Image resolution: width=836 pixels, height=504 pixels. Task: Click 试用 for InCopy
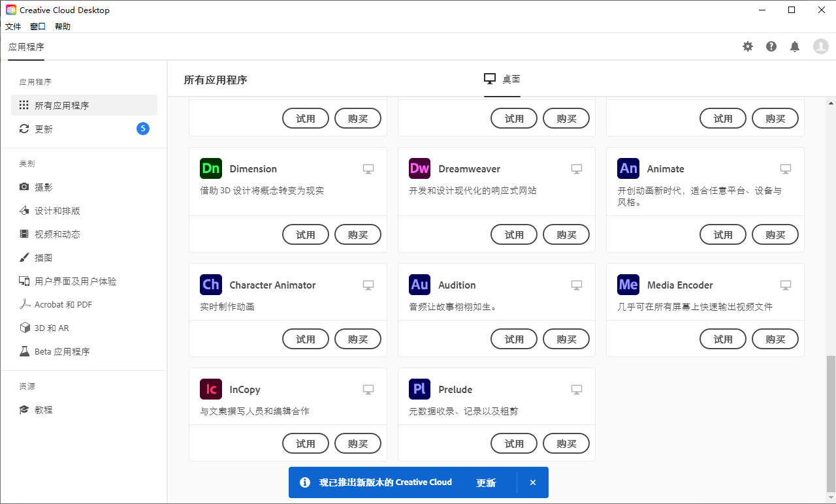[x=306, y=443]
